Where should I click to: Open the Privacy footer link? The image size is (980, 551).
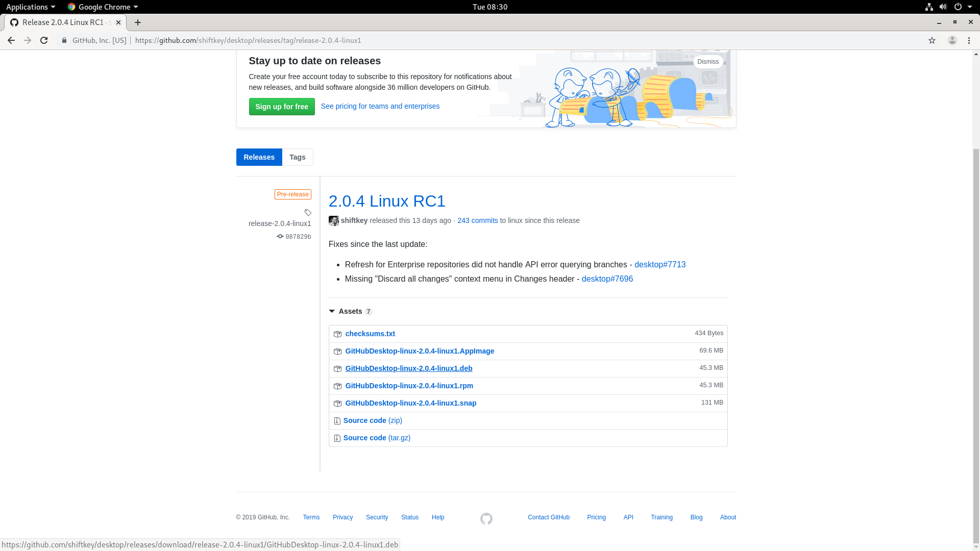click(342, 517)
